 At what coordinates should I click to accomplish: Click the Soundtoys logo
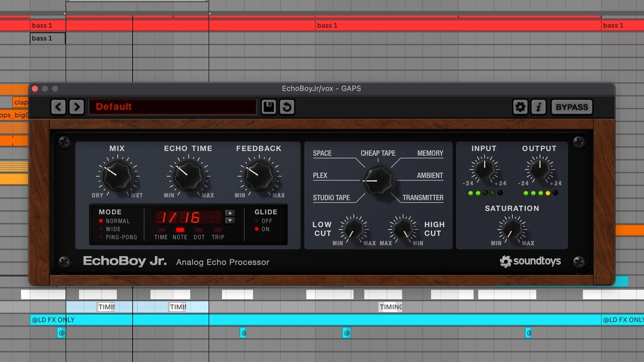click(530, 261)
